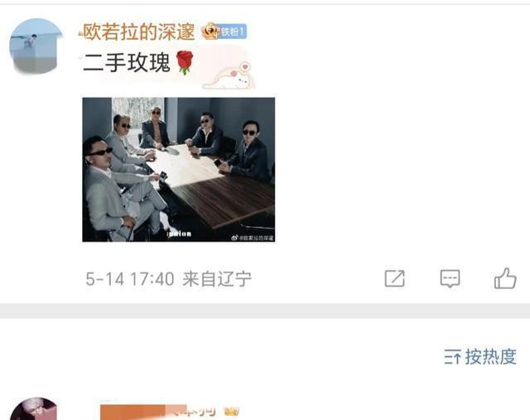This screenshot has width=530, height=420.
Task: Tap the 5-14 17:40 timestamp
Action: pos(130,279)
